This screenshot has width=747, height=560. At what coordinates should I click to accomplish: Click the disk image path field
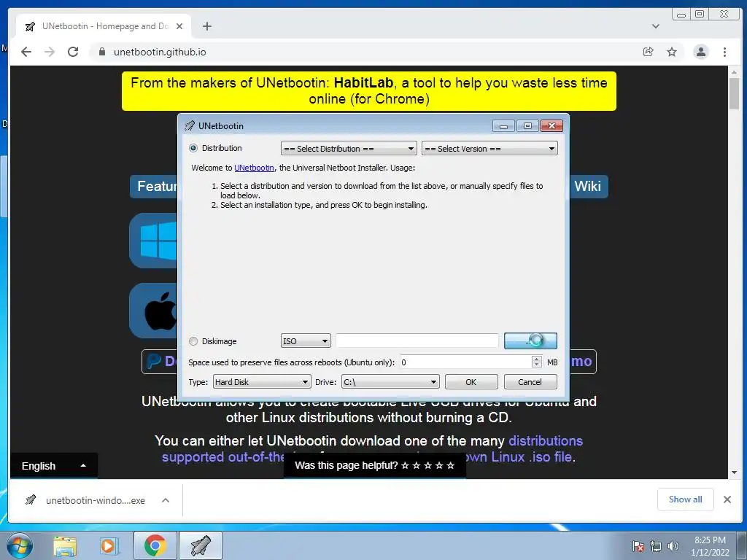(417, 341)
